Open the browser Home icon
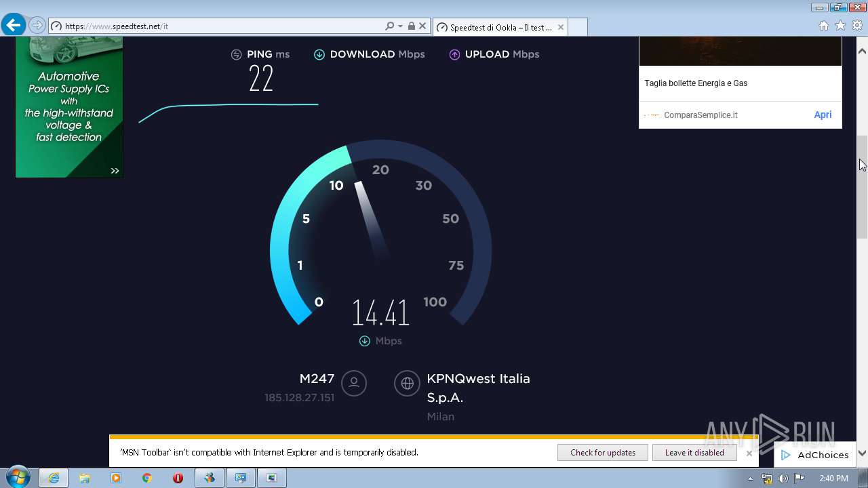This screenshot has width=868, height=488. pyautogui.click(x=824, y=26)
